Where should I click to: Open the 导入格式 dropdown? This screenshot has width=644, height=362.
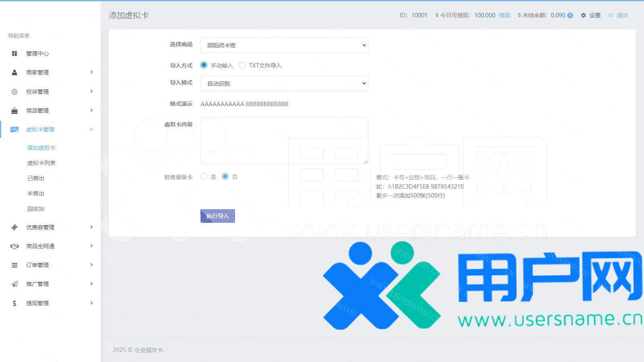pyautogui.click(x=284, y=83)
